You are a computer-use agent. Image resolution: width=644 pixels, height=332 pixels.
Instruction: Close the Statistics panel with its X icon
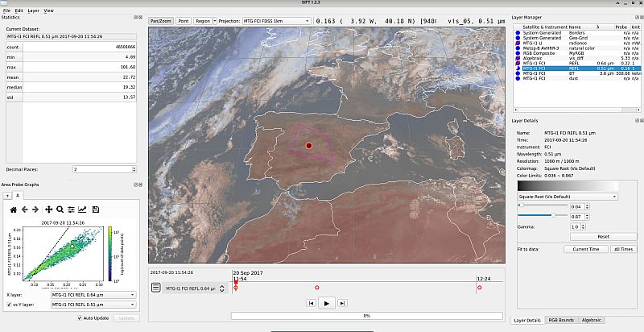click(140, 17)
